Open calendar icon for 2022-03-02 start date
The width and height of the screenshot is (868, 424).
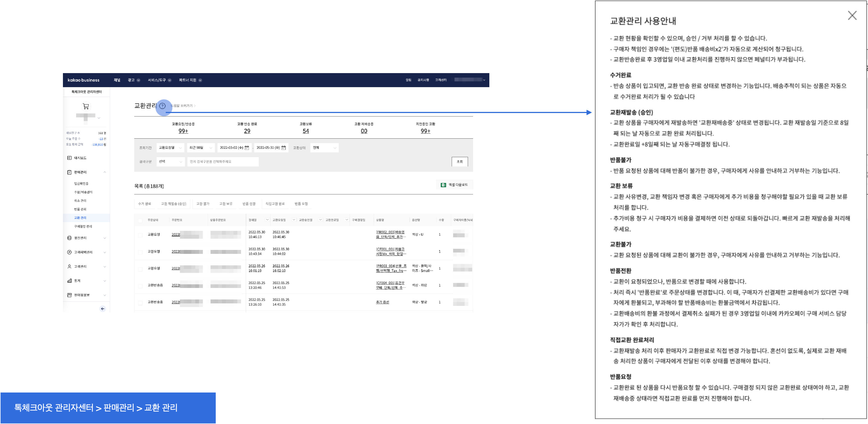click(x=247, y=148)
